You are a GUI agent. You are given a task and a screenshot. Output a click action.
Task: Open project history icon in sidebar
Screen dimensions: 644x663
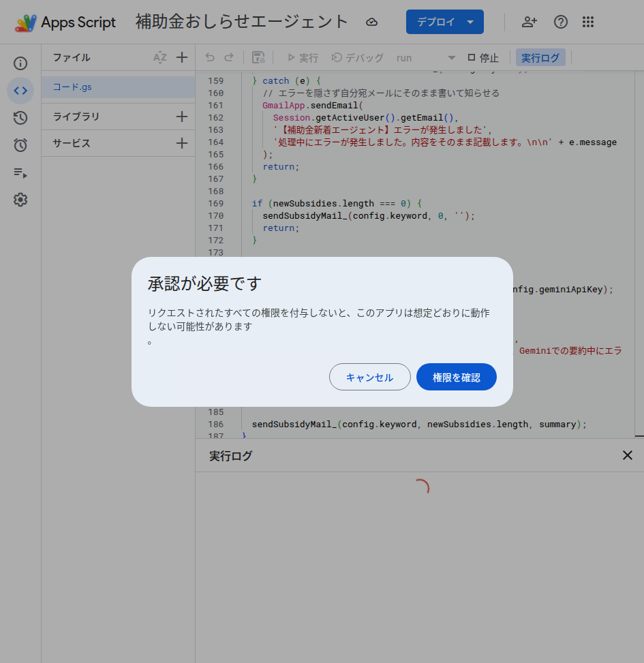[20, 118]
